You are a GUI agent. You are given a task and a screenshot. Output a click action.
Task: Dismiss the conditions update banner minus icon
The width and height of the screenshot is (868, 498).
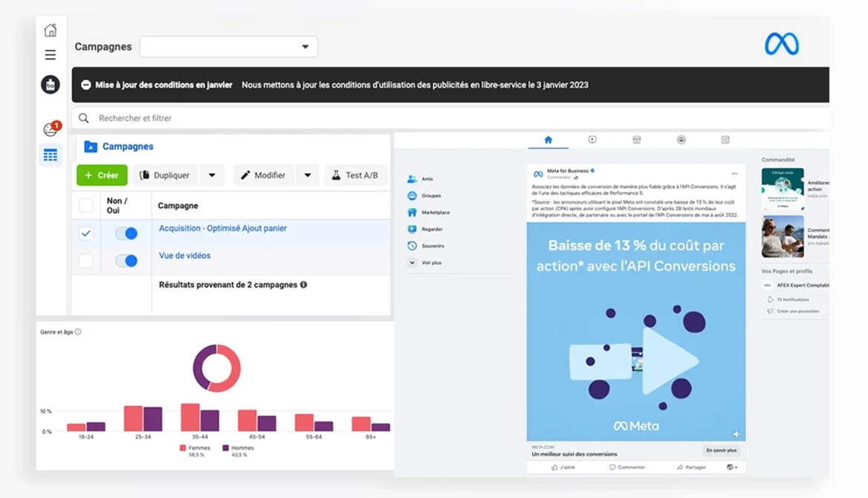click(x=85, y=85)
